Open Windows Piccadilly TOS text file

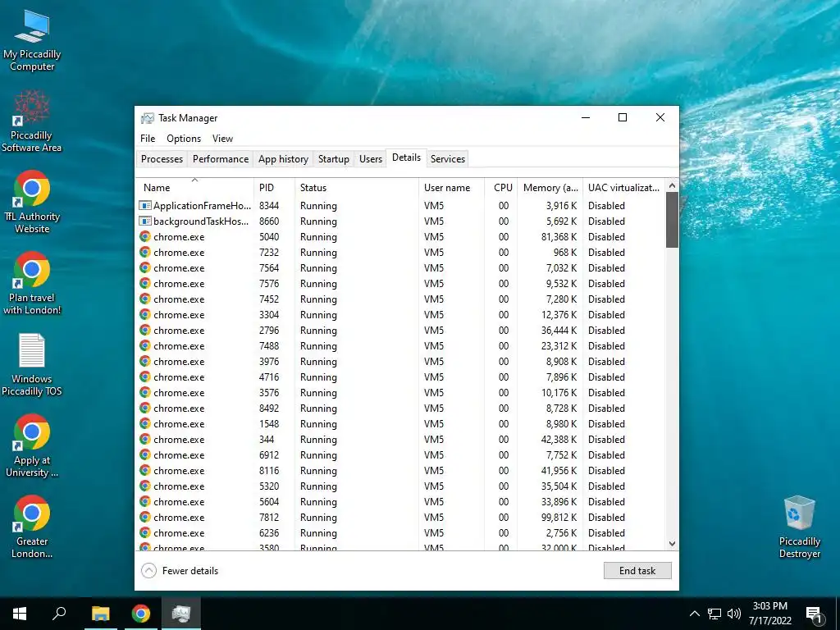(32, 365)
